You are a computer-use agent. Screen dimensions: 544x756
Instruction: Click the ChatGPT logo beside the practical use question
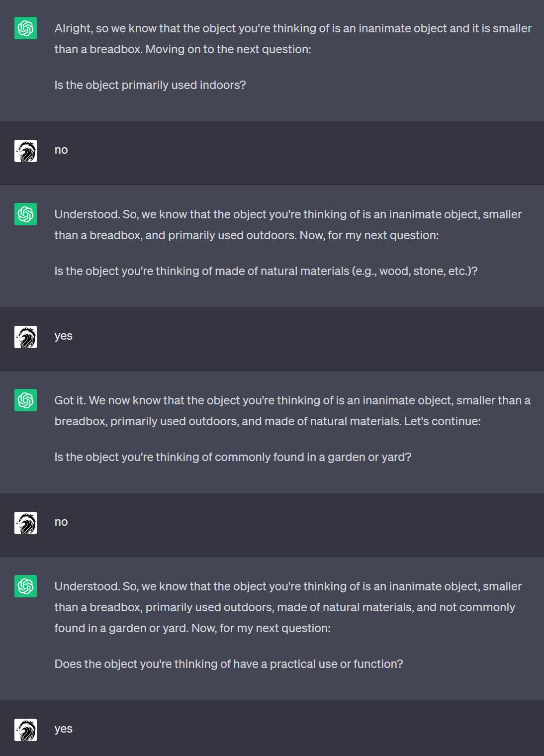(25, 586)
